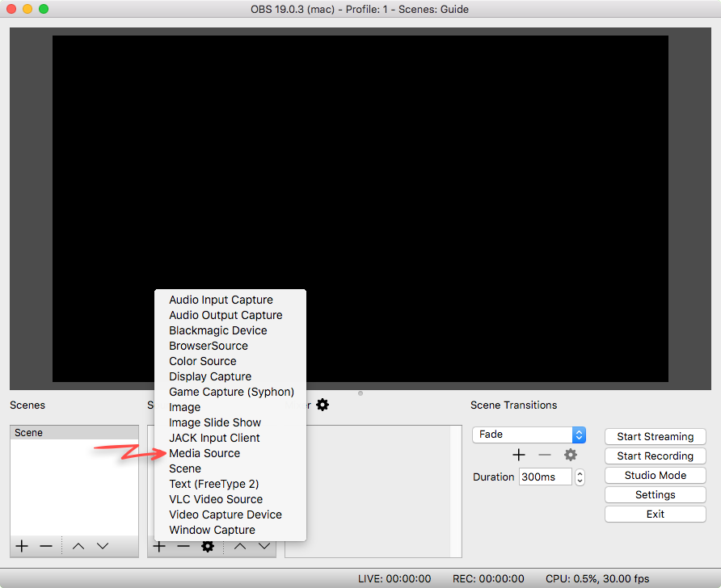Select Blackmagic Device source

click(x=230, y=330)
